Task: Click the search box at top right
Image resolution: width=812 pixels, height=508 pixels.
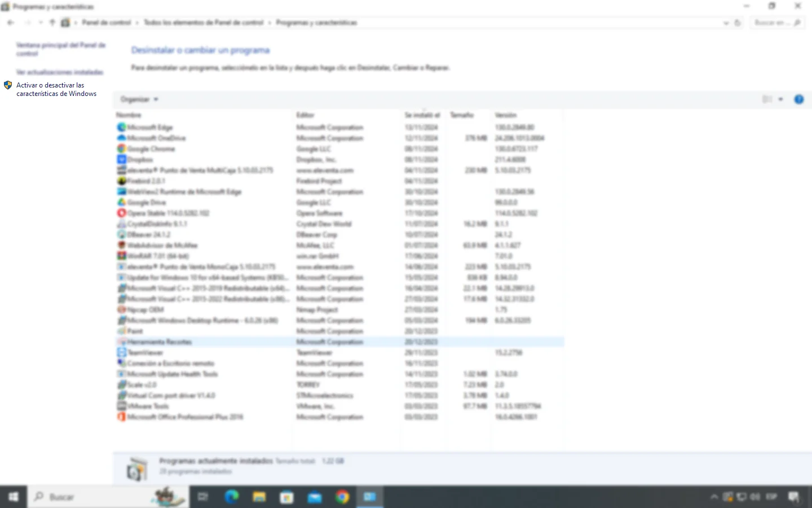Action: 773,23
